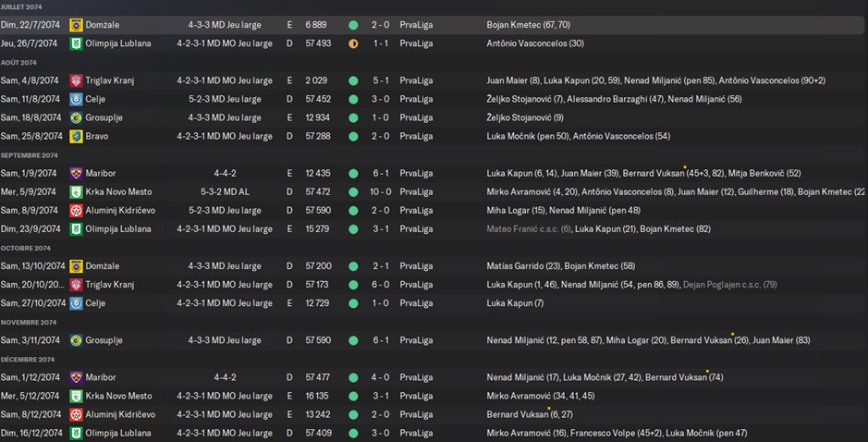Open Aluminij Kidričevo link on 8/9/2074
Image resolution: width=868 pixels, height=442 pixels.
point(120,211)
